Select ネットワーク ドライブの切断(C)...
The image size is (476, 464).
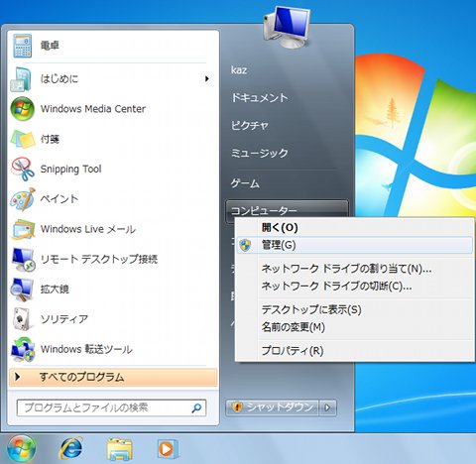[x=354, y=286]
